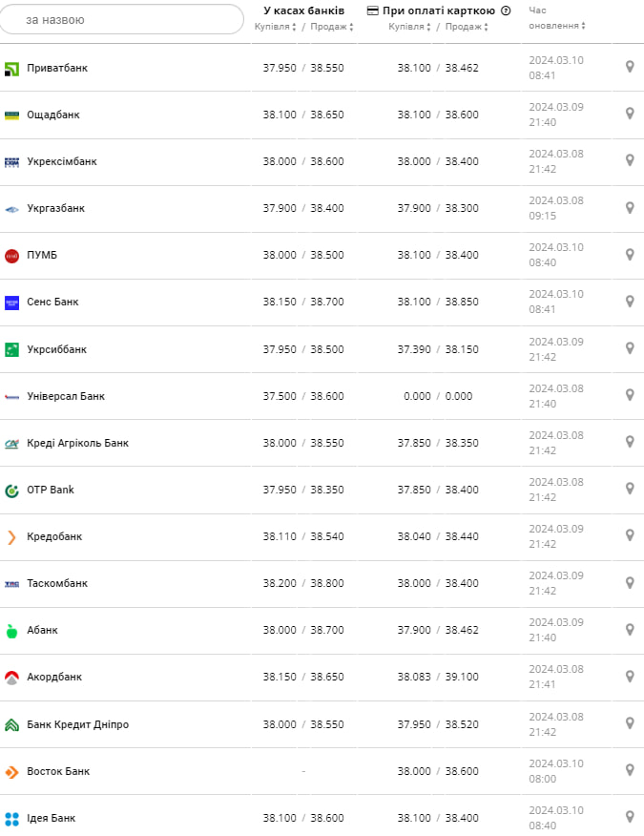Sort by cash desk Продаж rate
The height and width of the screenshot is (836, 644).
pos(331,27)
